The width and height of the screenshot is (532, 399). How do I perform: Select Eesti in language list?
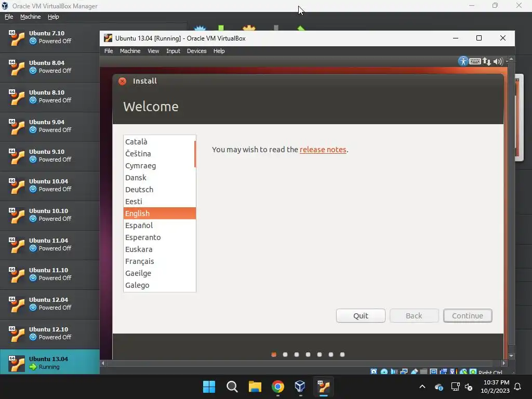tap(159, 201)
